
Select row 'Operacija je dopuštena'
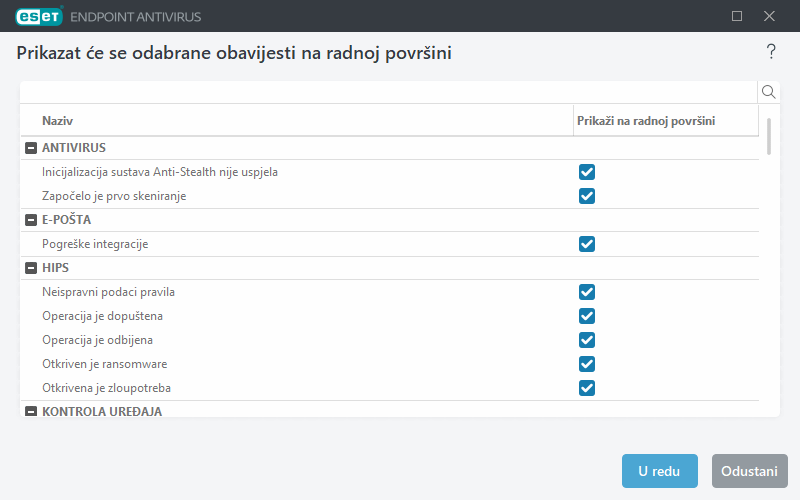pyautogui.click(x=390, y=316)
